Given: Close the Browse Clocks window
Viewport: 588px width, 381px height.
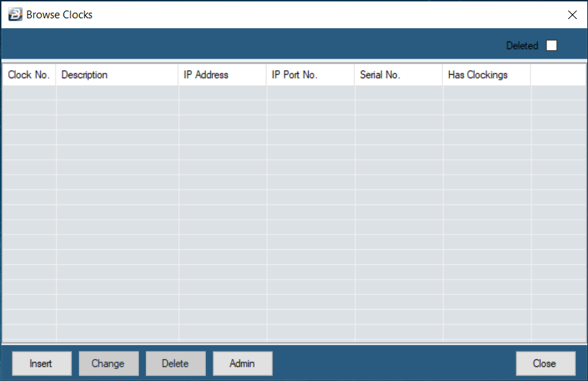Looking at the screenshot, I should point(572,15).
